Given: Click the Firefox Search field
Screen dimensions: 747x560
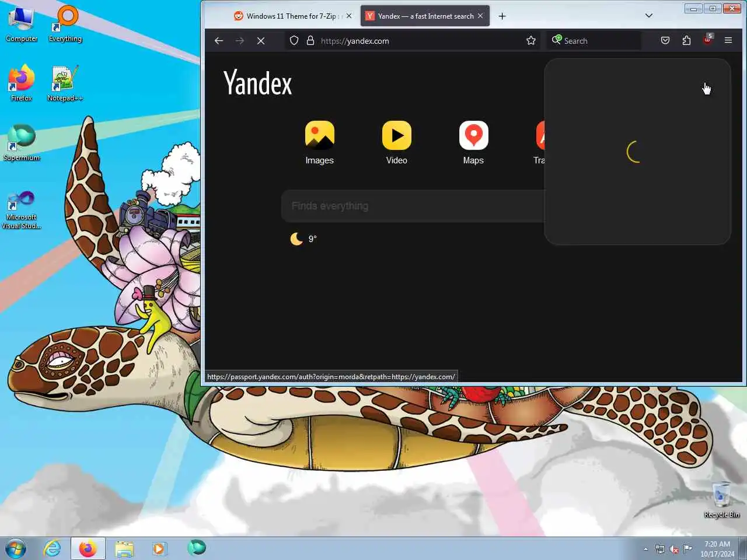Looking at the screenshot, I should [x=594, y=41].
